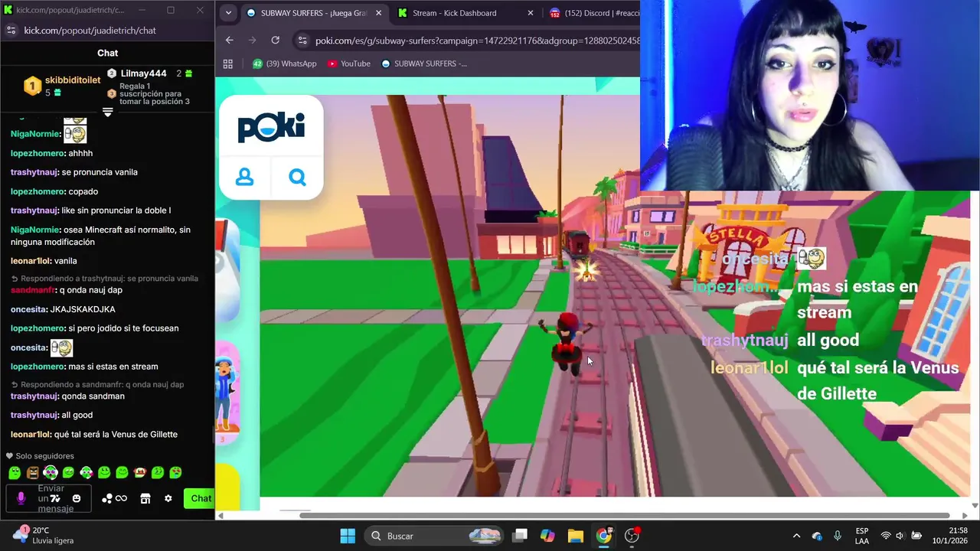
Task: Insert the brown angry gorilla emote
Action: click(33, 473)
